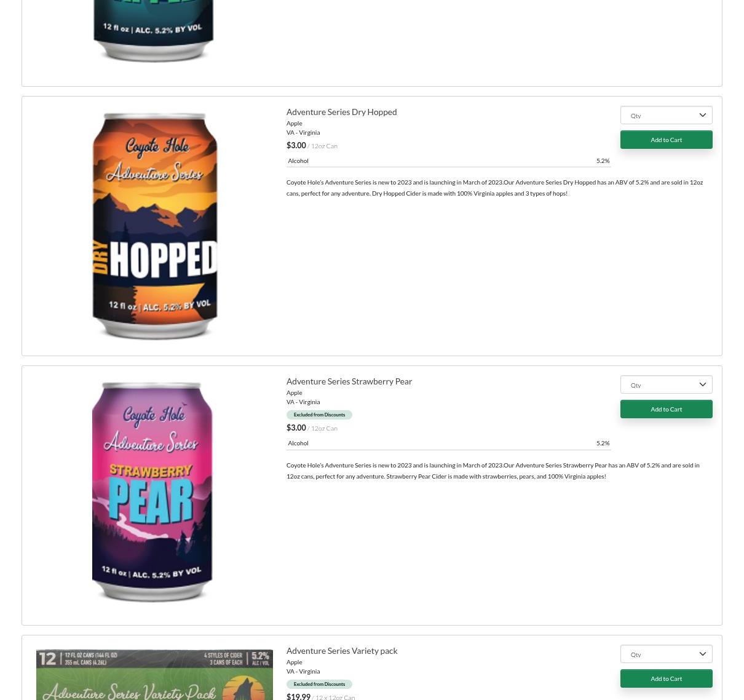Screen dimensions: 744x700
Task: Open Qty dropdown for Adventure Series Dry Hopped
Action: (666, 115)
